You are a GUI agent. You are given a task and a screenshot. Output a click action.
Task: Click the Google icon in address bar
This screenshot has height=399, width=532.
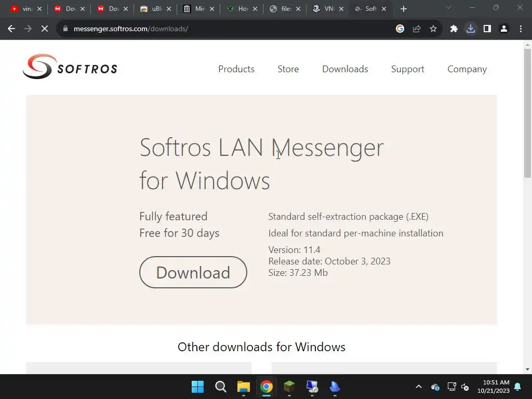point(400,29)
